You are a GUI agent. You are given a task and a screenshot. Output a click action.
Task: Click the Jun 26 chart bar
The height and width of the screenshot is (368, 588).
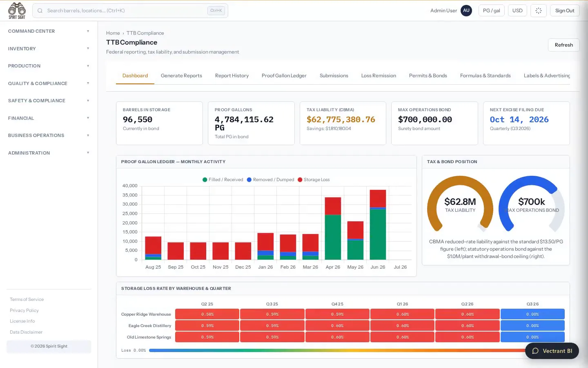[x=378, y=224]
